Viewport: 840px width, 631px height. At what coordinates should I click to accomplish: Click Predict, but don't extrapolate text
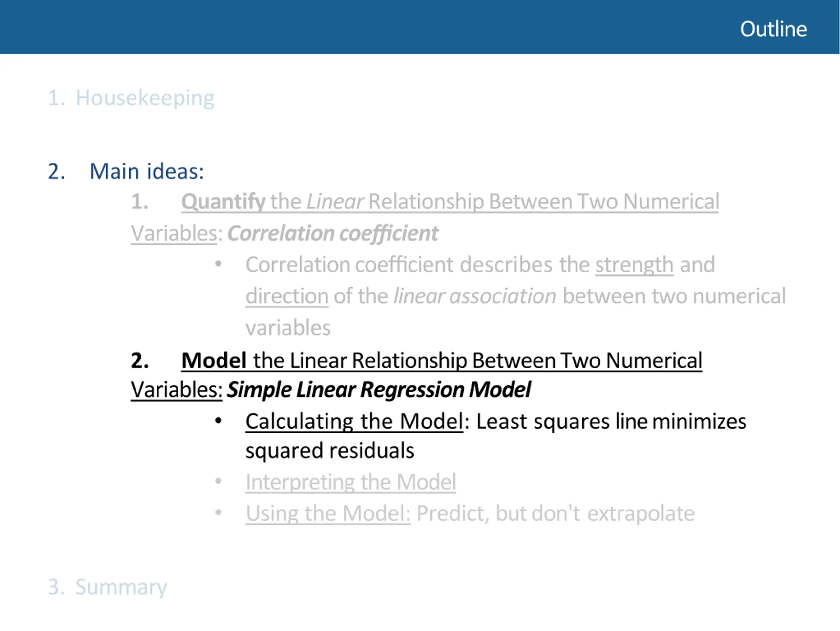click(556, 513)
